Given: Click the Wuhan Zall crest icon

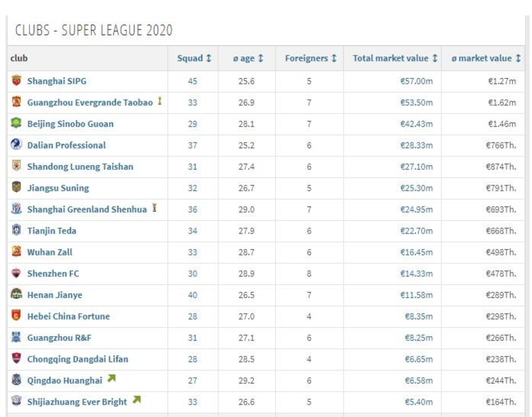Looking at the screenshot, I should pos(16,251).
